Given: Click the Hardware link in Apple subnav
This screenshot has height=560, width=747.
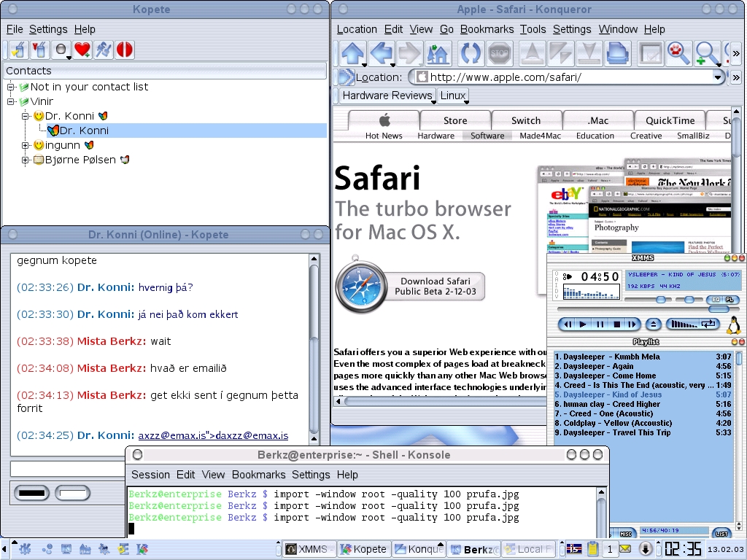Looking at the screenshot, I should click(x=436, y=136).
